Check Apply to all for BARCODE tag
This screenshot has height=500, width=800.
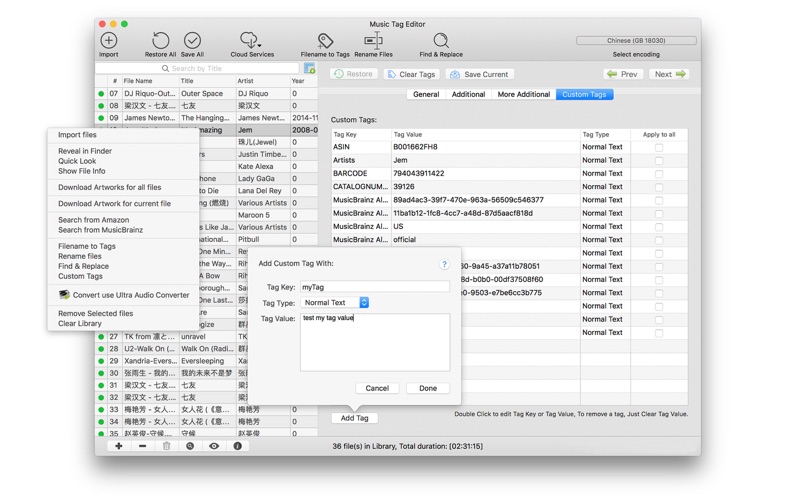point(658,174)
